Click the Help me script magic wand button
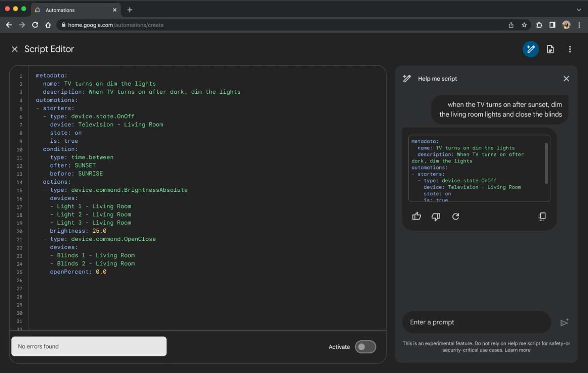Image resolution: width=588 pixels, height=373 pixels. [530, 49]
